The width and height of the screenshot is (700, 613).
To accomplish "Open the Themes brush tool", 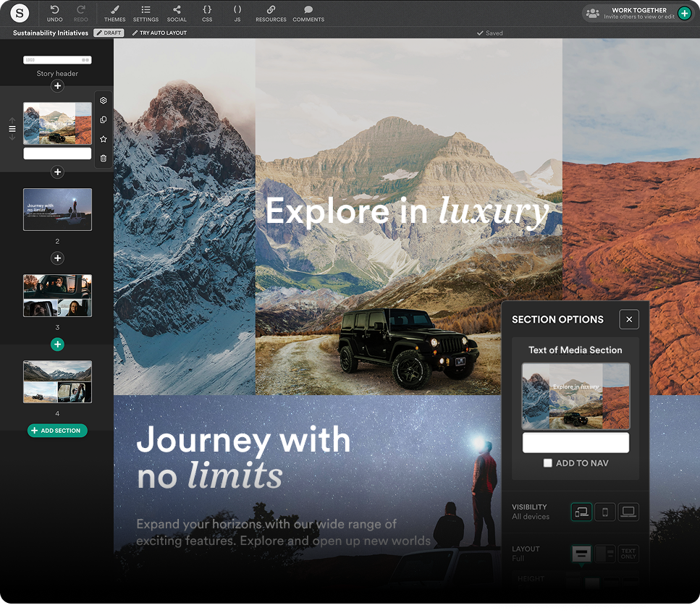I will pos(114,10).
